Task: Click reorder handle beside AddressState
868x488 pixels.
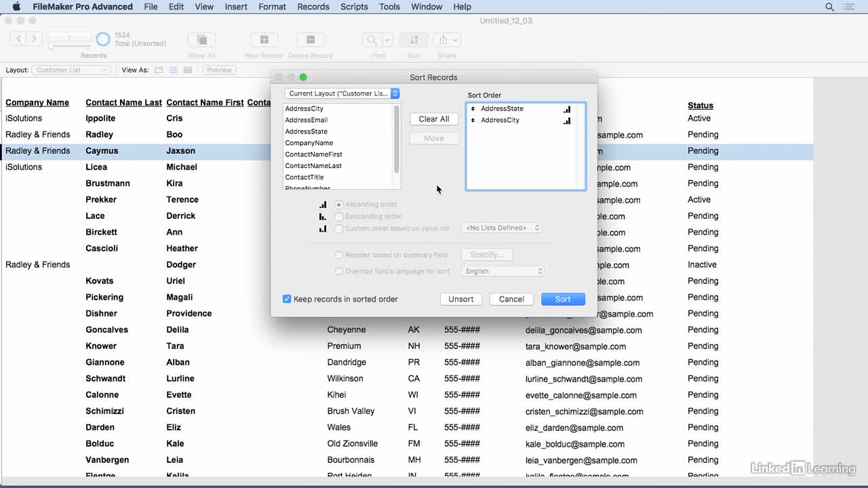Action: tap(473, 109)
